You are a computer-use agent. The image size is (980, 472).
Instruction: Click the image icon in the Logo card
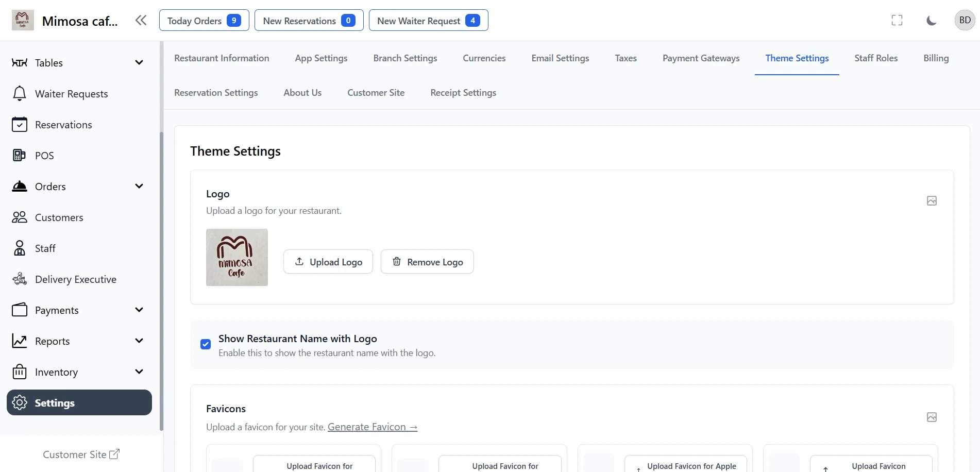[x=931, y=200]
